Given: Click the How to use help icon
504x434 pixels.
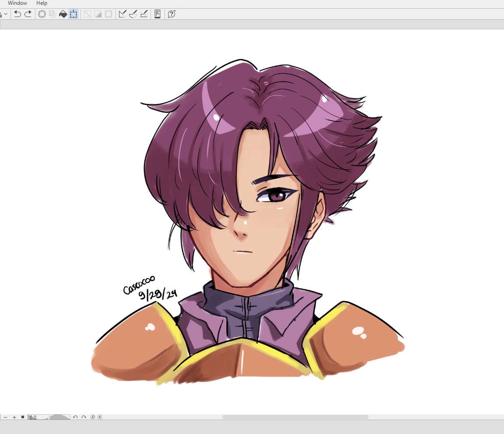Looking at the screenshot, I should (171, 14).
